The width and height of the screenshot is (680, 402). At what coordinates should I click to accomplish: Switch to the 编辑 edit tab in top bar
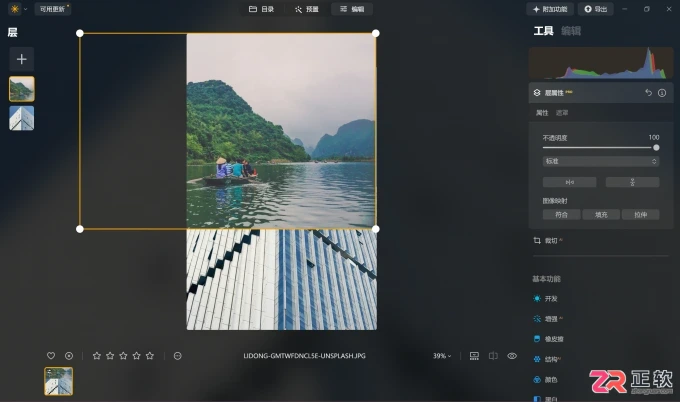coord(352,9)
